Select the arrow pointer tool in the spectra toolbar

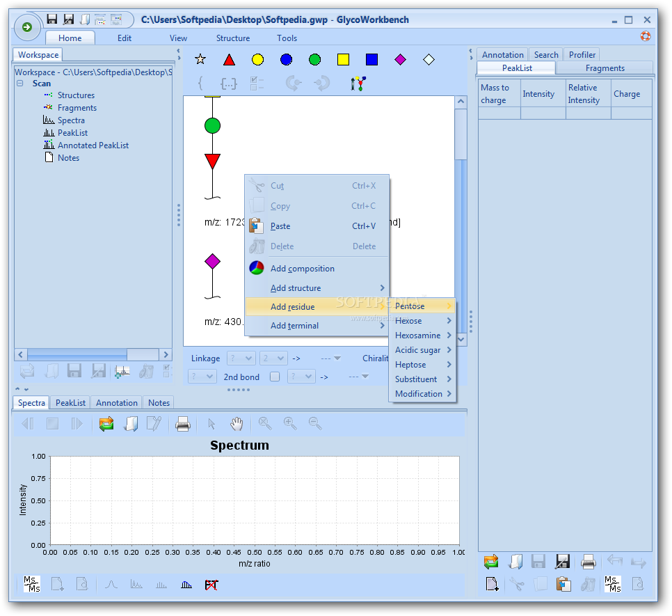pyautogui.click(x=211, y=424)
